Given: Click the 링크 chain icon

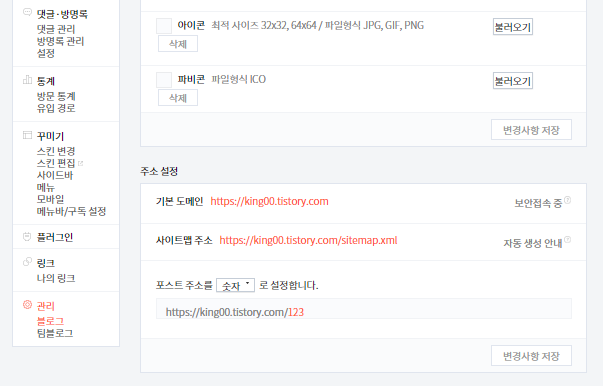Looking at the screenshot, I should [27, 262].
